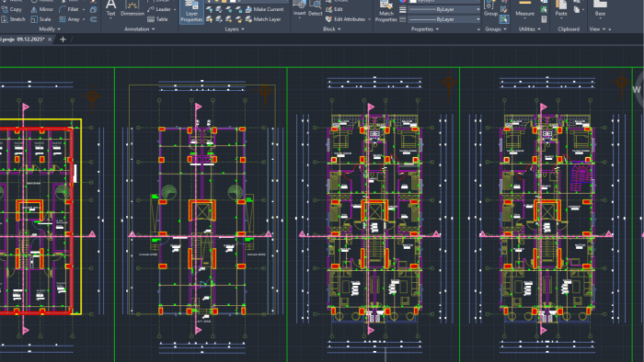Click the Group Edit icon
This screenshot has width=644, height=362.
[504, 9]
